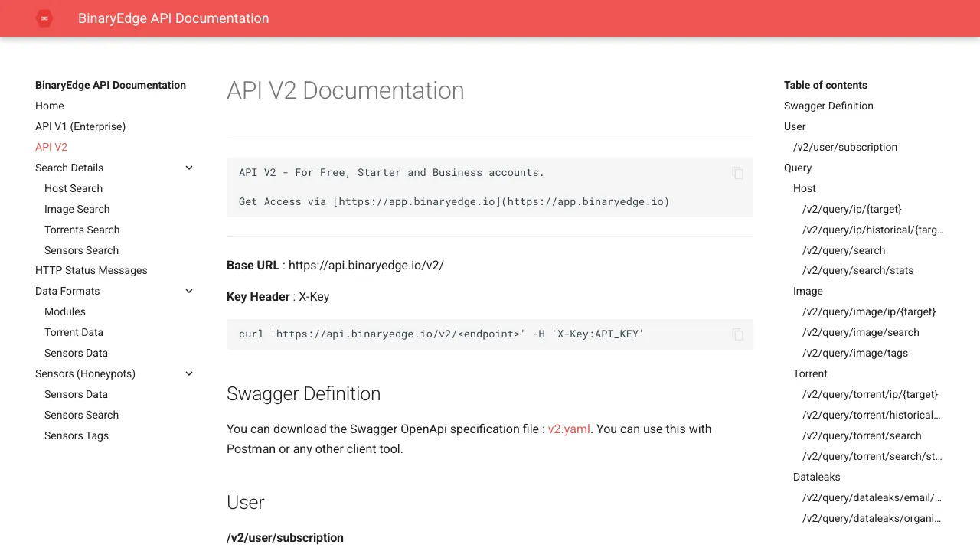Go to /v2/query/torrent/historical entry in contents
Viewport: 980px width, 551px height.
871,415
